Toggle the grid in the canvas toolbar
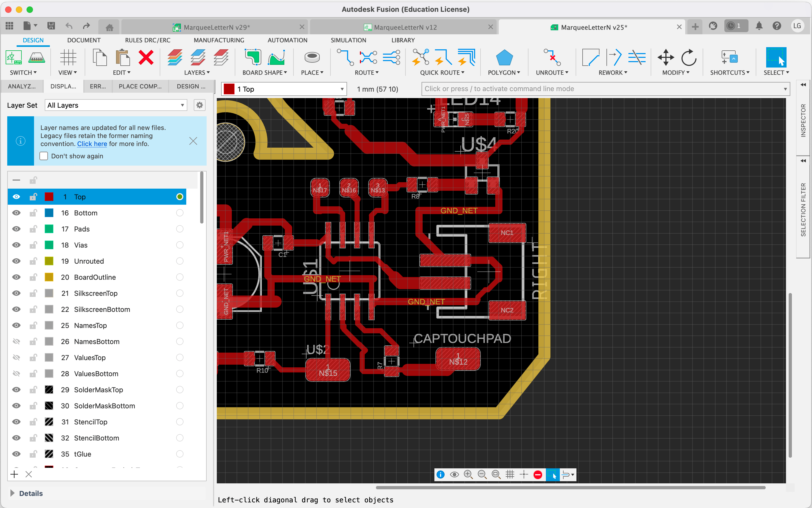This screenshot has width=812, height=508. pos(510,475)
